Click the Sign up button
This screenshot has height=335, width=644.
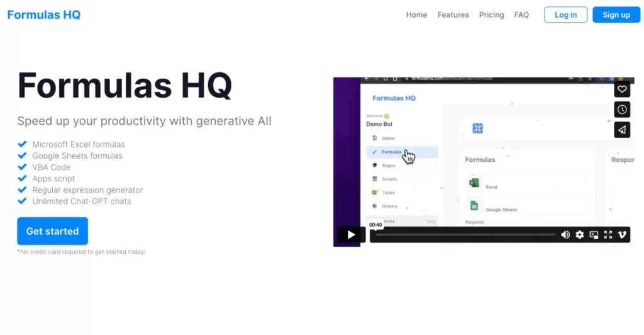616,14
